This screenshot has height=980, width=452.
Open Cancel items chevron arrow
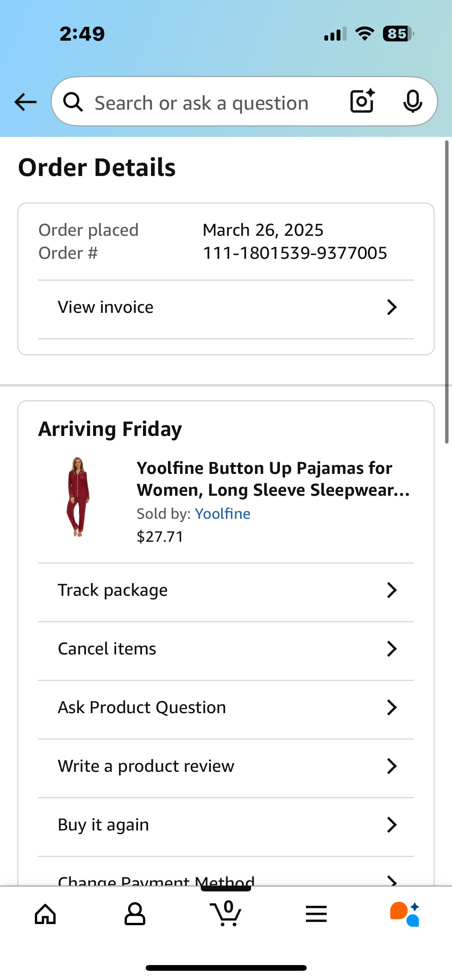click(x=391, y=649)
